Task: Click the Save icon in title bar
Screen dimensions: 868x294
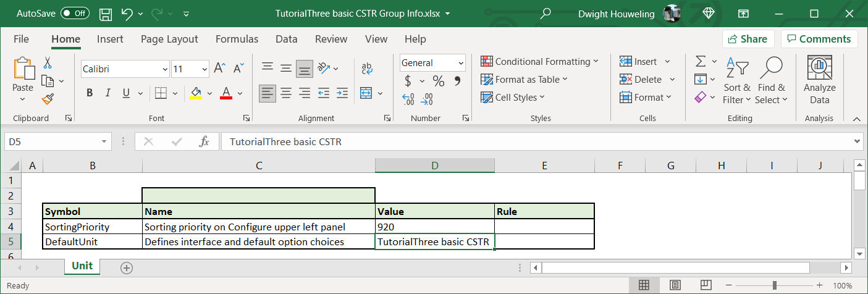Action: point(106,14)
